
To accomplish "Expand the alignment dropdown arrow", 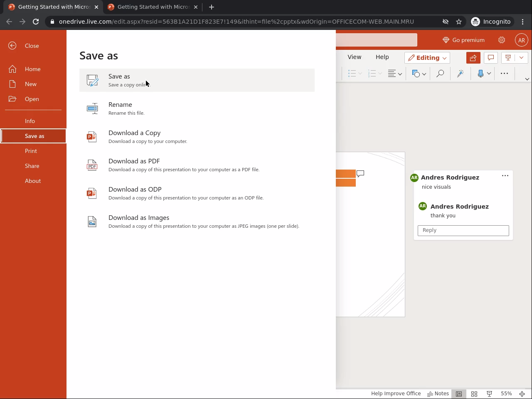I will point(400,74).
